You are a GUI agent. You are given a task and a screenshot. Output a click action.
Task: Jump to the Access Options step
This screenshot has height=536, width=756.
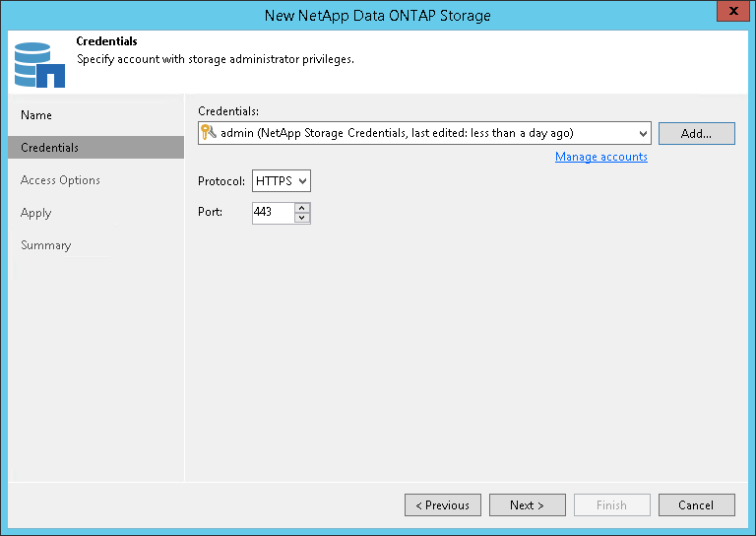(x=60, y=180)
